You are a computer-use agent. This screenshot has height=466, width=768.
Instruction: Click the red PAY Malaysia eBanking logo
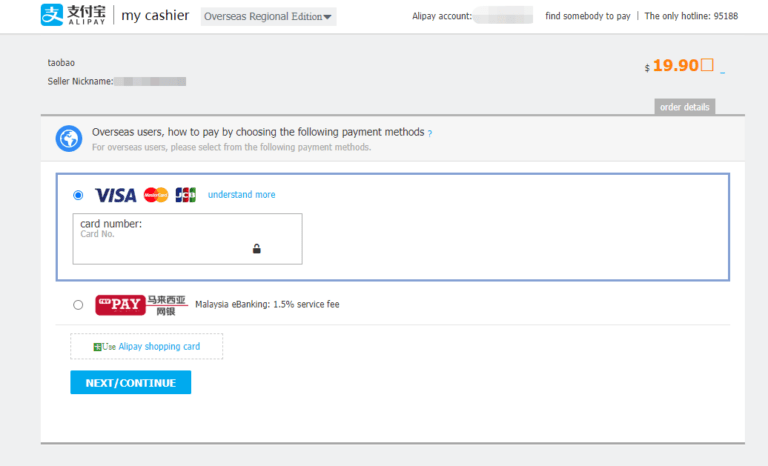pyautogui.click(x=120, y=305)
